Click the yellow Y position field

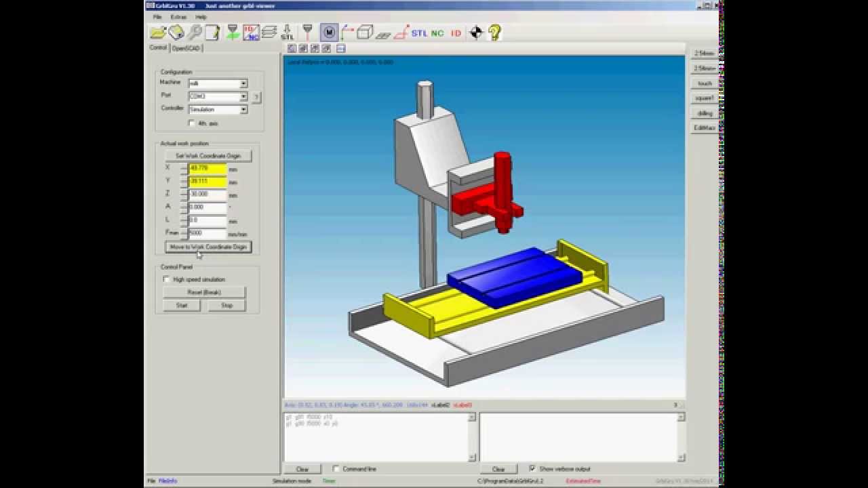[x=208, y=182]
